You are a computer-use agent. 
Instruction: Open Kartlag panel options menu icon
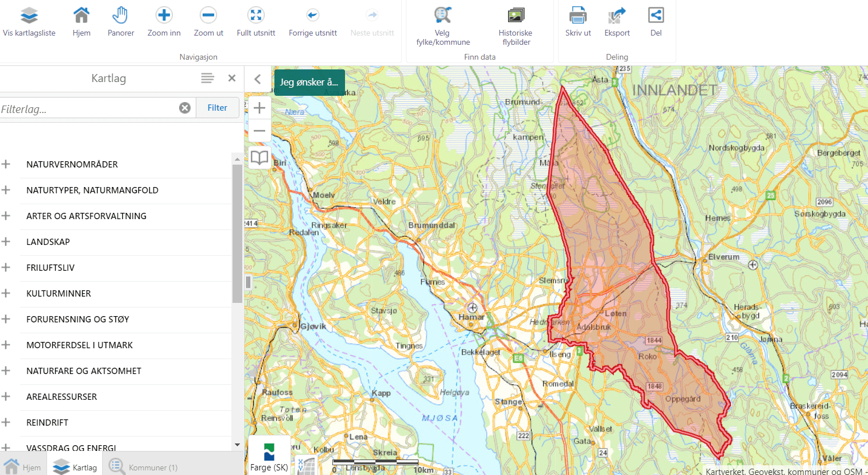tap(208, 78)
